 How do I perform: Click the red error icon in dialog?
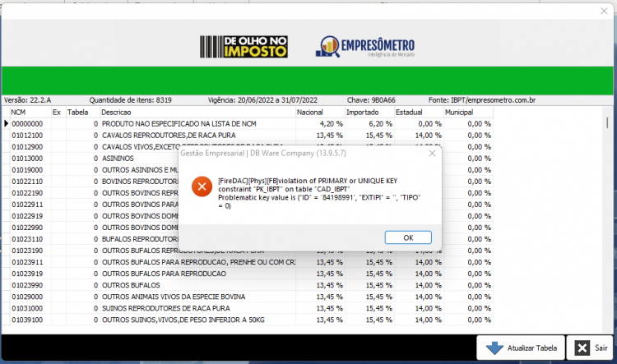click(202, 187)
